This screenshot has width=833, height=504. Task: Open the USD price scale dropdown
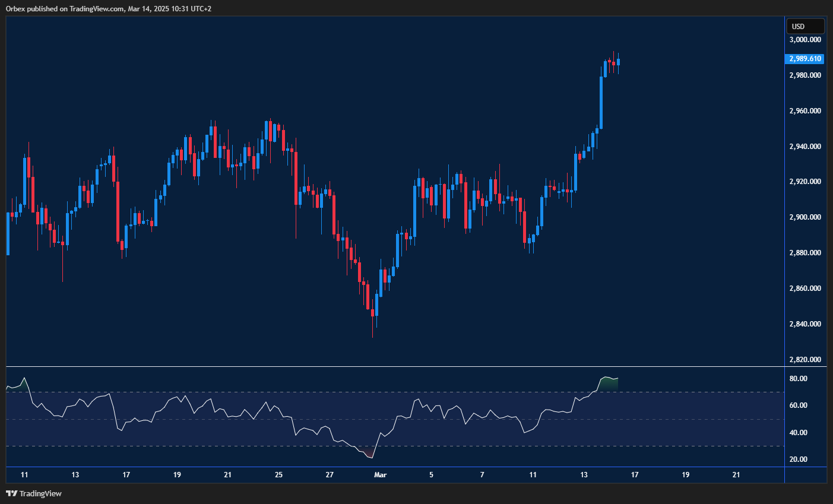click(x=805, y=26)
